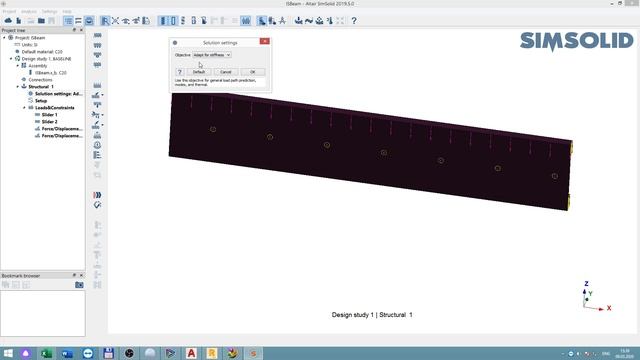Select the Setup tree item
640x360 pixels.
tap(41, 101)
